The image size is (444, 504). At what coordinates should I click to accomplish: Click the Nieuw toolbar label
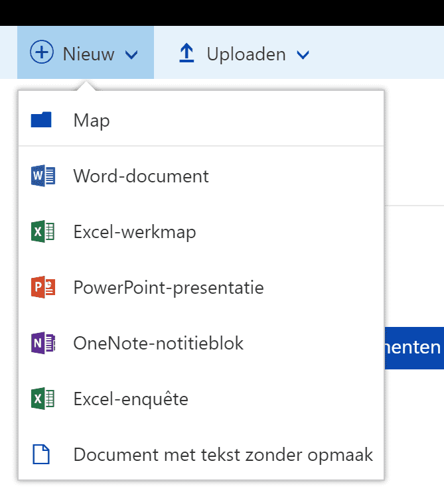click(88, 54)
